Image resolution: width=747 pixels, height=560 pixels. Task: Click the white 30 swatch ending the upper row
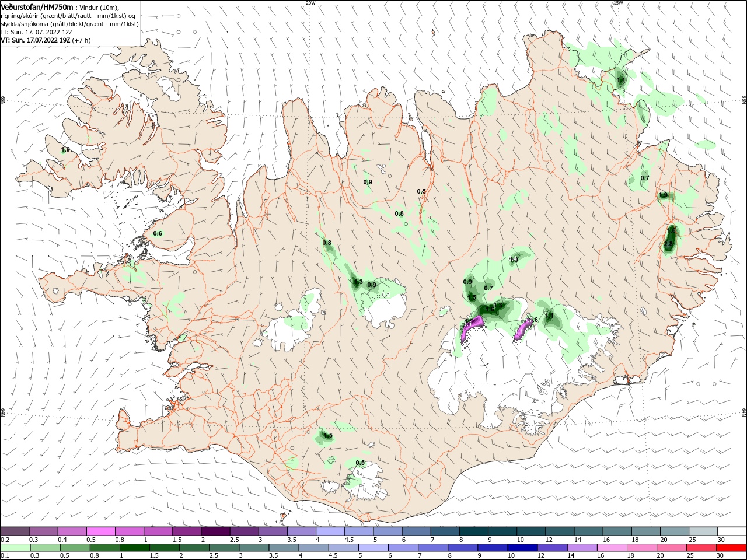click(732, 531)
